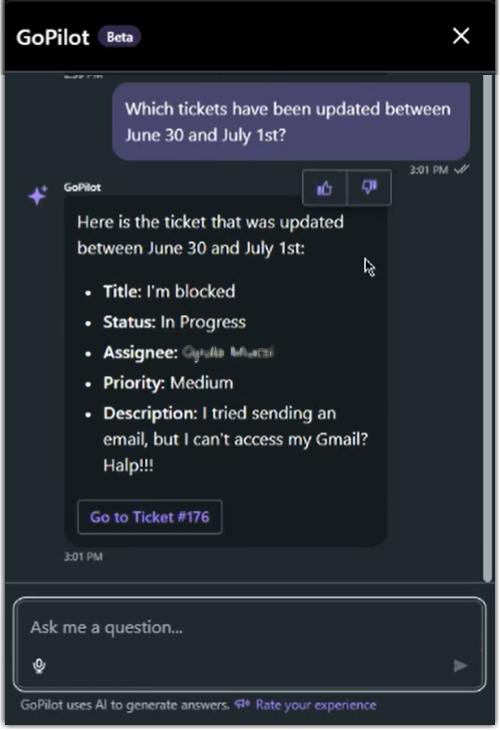Click the ticket Description text in reply
The height and width of the screenshot is (730, 500).
pyautogui.click(x=235, y=439)
